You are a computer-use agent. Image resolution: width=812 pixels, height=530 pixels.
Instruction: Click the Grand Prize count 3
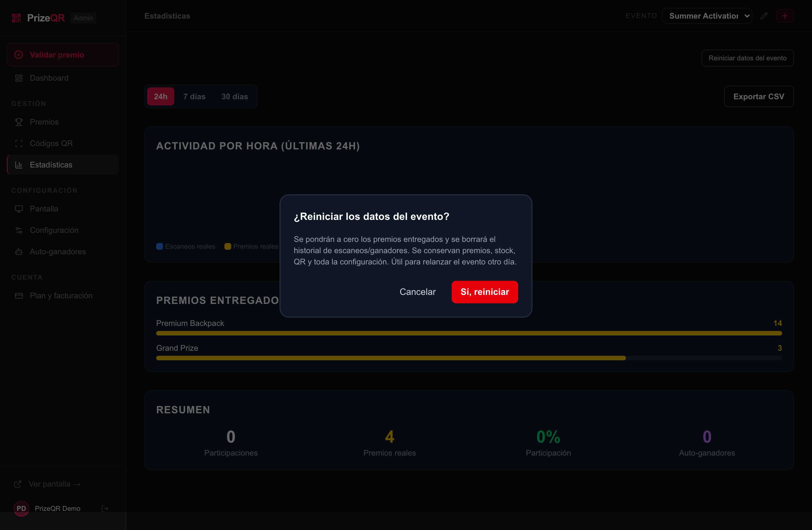click(x=780, y=348)
